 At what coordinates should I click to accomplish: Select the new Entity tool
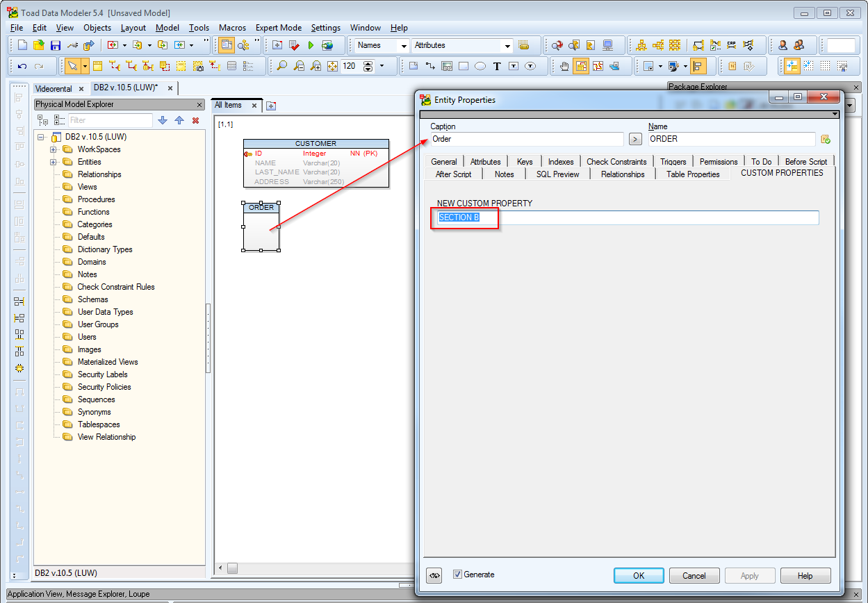pyautogui.click(x=98, y=66)
